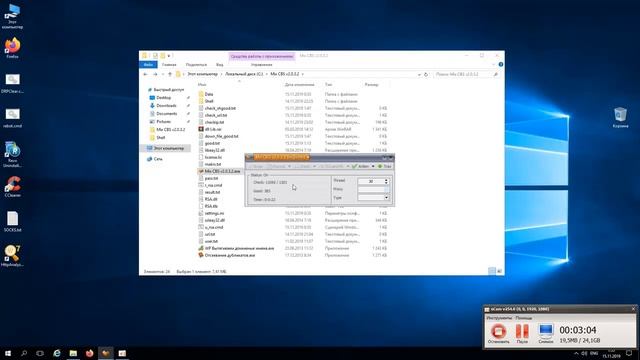Select the Этот компьютер desktop icon
The width and height of the screenshot is (640, 360).
tap(13, 16)
